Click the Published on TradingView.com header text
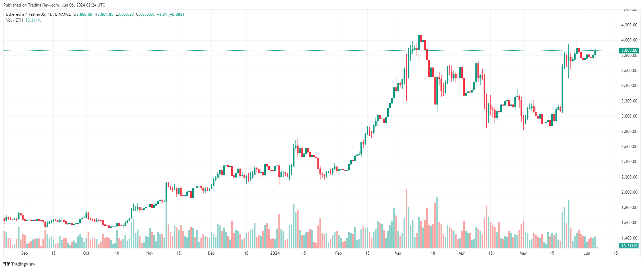This screenshot has height=270, width=644. [x=54, y=5]
